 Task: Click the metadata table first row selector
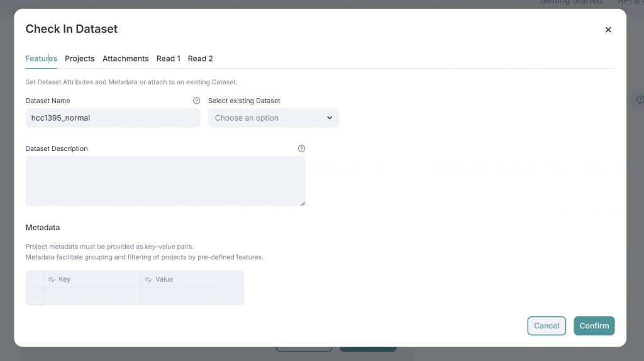tap(35, 296)
